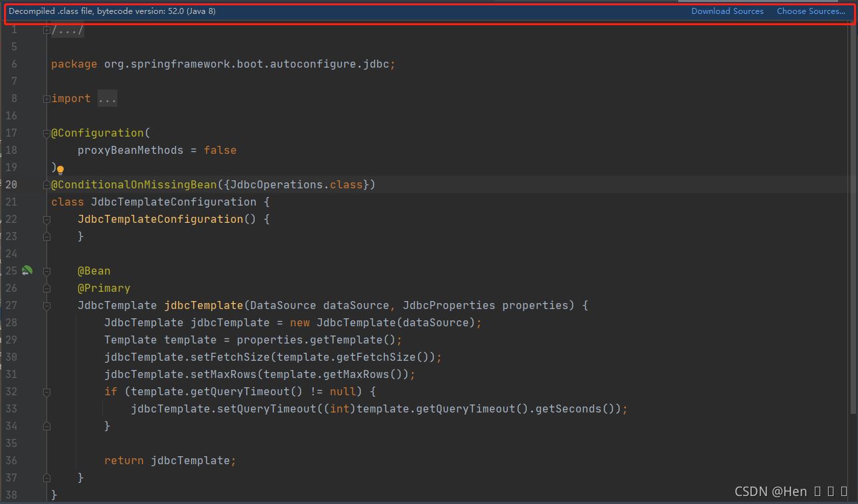
Task: Click the Spring bean gutter icon on line 25
Action: [x=27, y=271]
